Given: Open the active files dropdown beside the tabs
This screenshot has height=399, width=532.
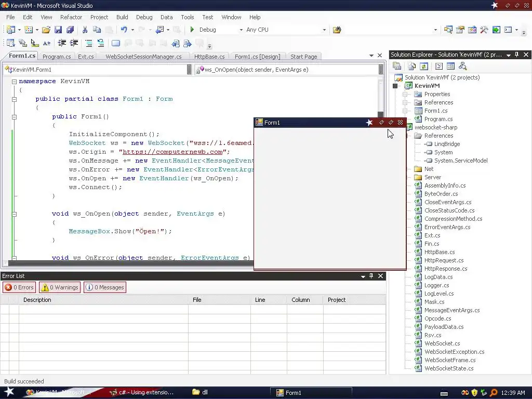Looking at the screenshot, I should [371, 55].
